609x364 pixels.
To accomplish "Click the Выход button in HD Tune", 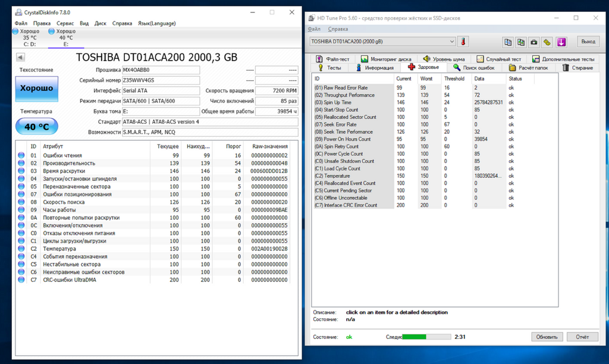I will pos(588,42).
